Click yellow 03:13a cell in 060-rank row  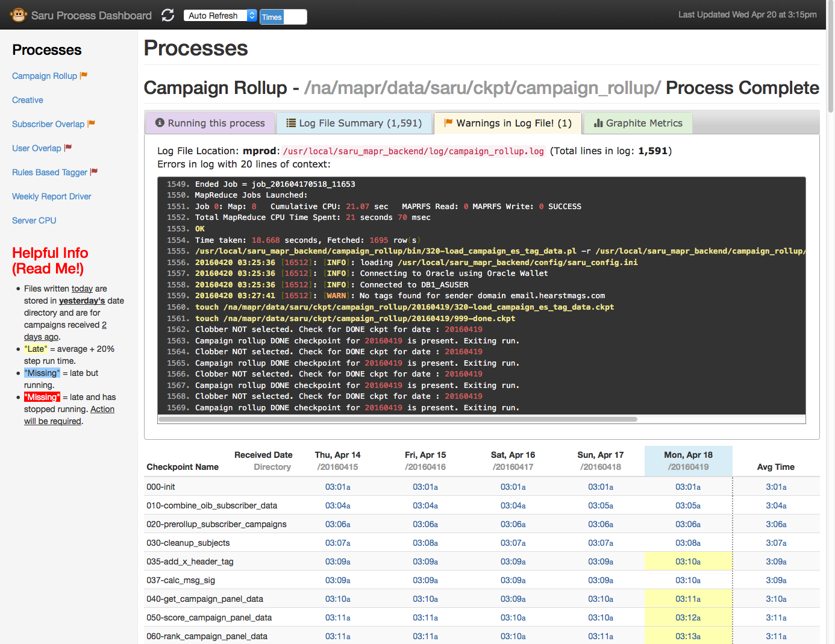click(x=688, y=636)
